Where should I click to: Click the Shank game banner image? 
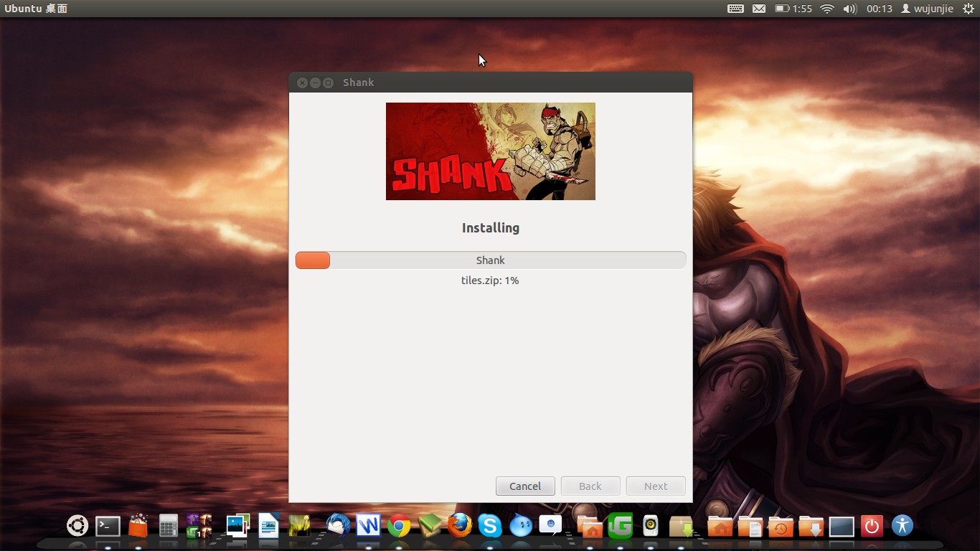491,151
